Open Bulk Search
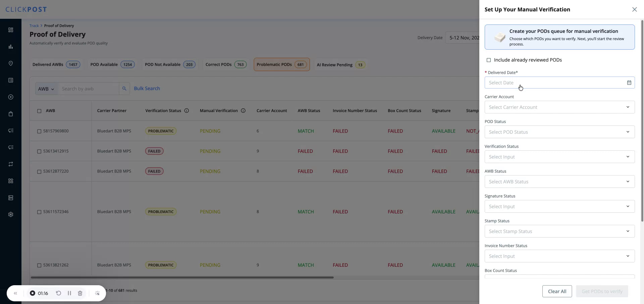The height and width of the screenshot is (304, 644). (147, 88)
